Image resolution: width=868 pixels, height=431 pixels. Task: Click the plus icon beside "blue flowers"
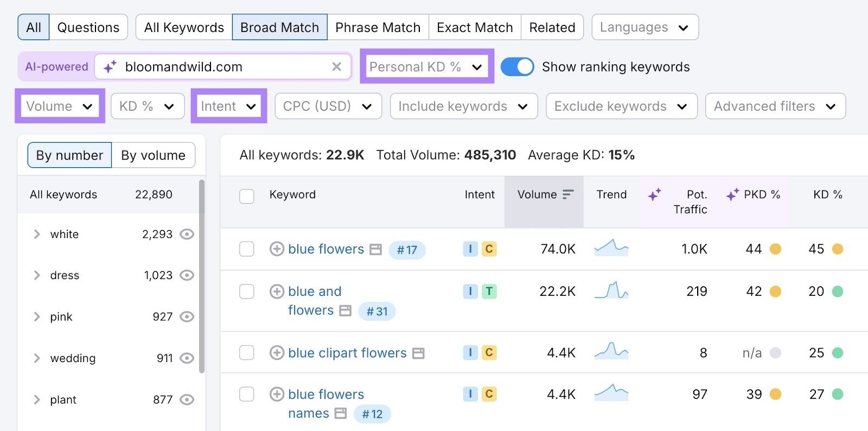[277, 249]
